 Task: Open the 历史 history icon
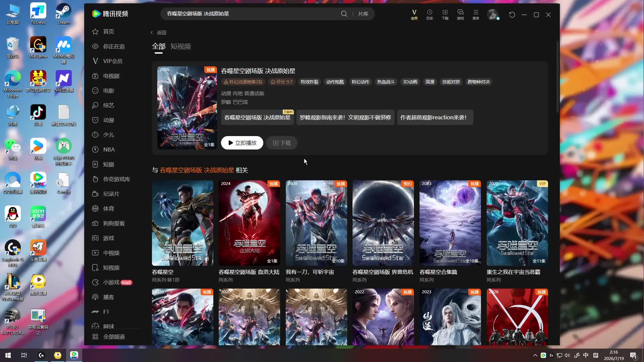pyautogui.click(x=429, y=14)
